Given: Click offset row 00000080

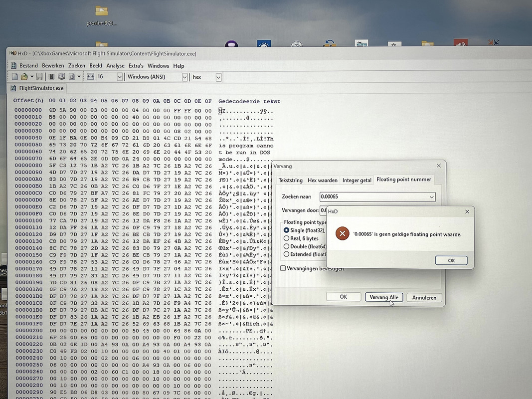Looking at the screenshot, I should (x=28, y=165).
